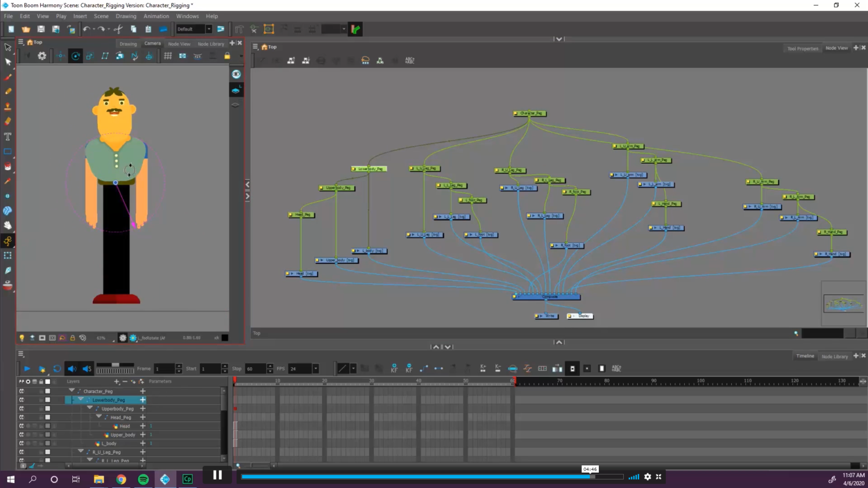This screenshot has width=868, height=488.
Task: Toggle the sound scrubbing button
Action: (86, 369)
